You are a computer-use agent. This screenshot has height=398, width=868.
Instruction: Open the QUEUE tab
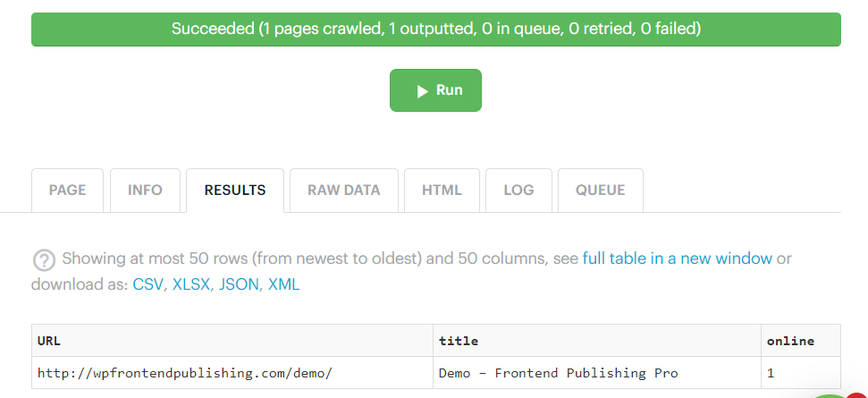point(601,191)
